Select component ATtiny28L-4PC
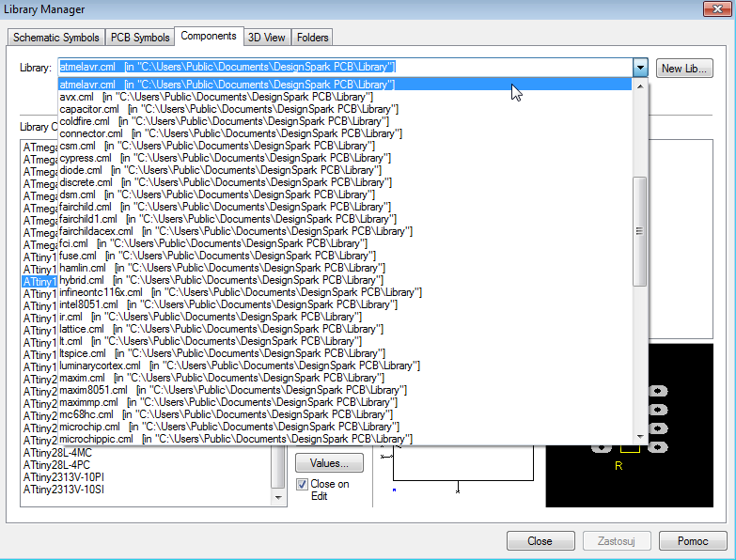The image size is (736, 560). 56,465
